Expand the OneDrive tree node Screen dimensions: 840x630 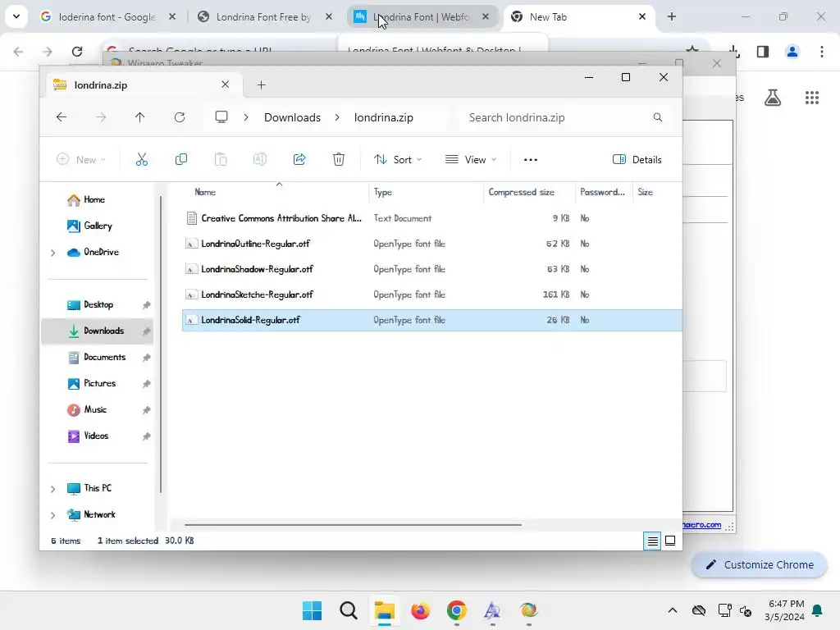click(x=53, y=253)
